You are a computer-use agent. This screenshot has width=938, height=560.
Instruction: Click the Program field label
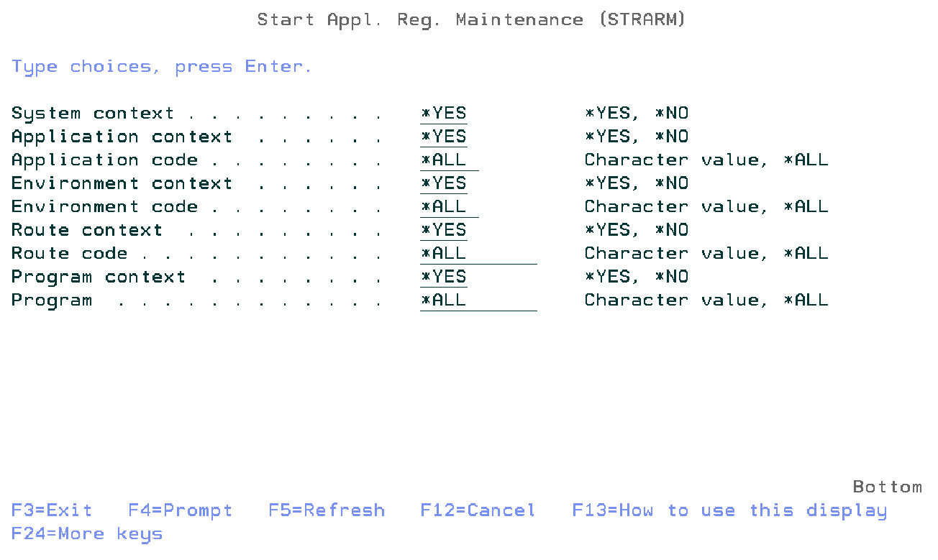[x=52, y=300]
